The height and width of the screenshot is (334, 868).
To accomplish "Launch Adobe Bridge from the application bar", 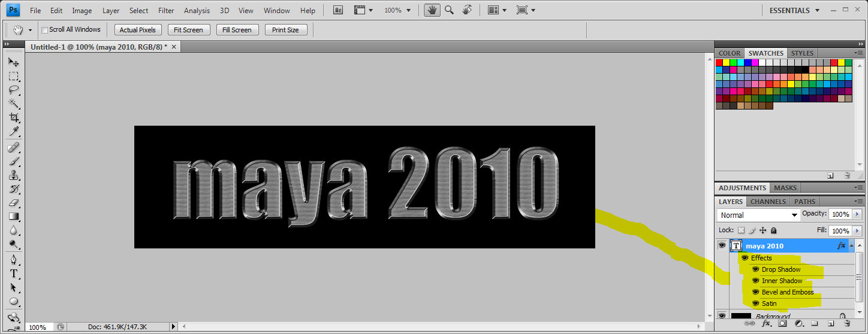I will (338, 10).
